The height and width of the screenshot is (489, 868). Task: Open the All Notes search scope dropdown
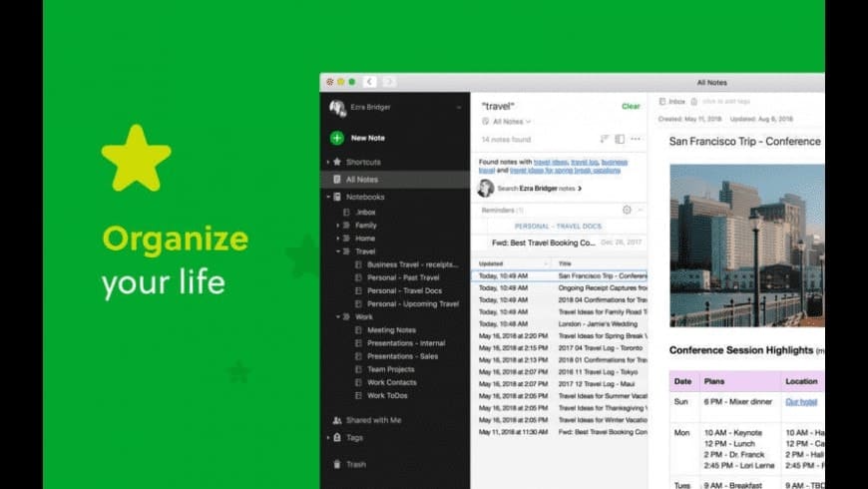point(508,122)
